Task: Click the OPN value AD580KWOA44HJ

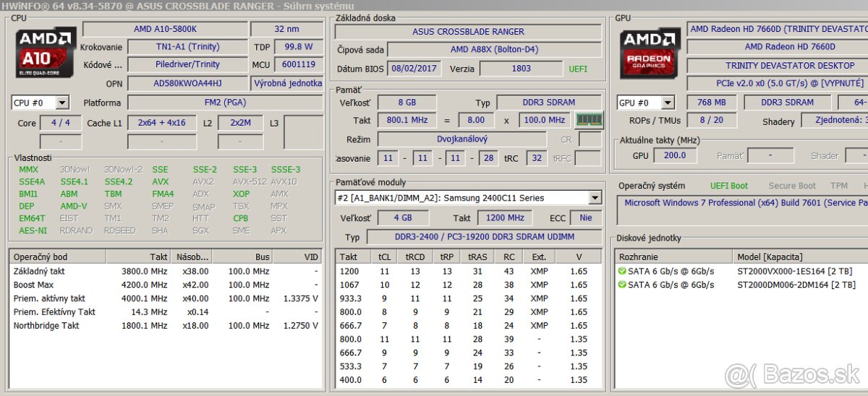Action: point(187,83)
